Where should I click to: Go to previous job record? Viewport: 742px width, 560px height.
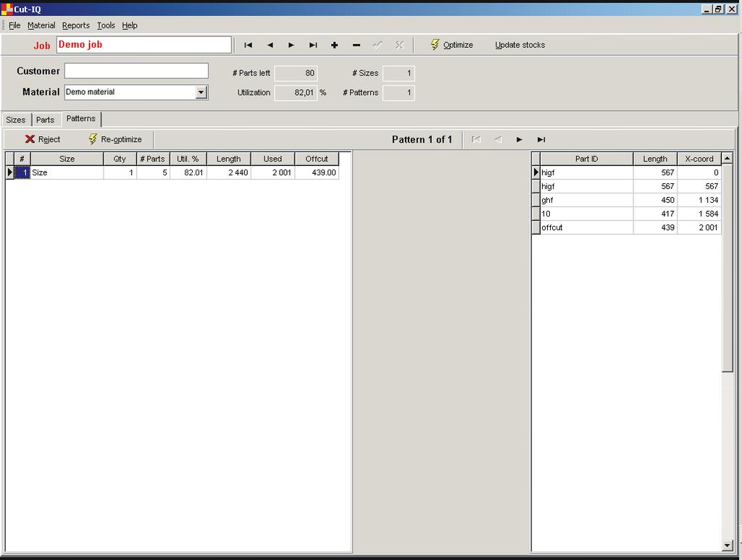(x=270, y=45)
